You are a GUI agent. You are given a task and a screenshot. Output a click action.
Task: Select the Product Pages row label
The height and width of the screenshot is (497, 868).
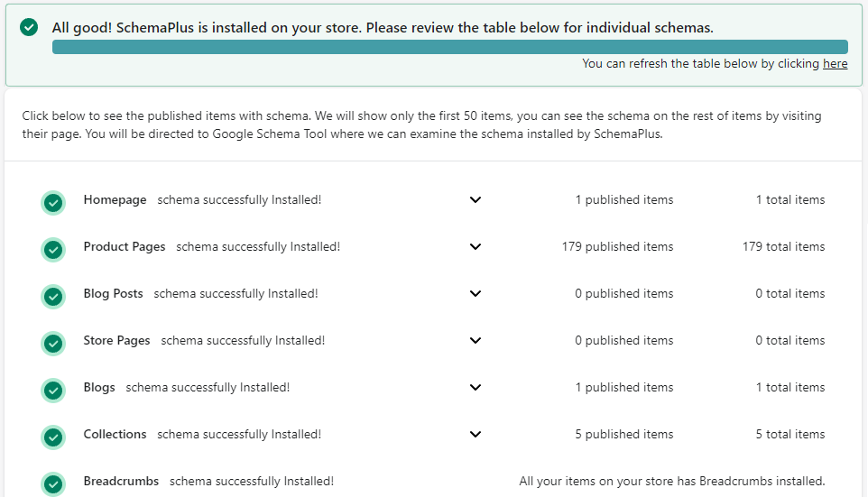pos(125,246)
